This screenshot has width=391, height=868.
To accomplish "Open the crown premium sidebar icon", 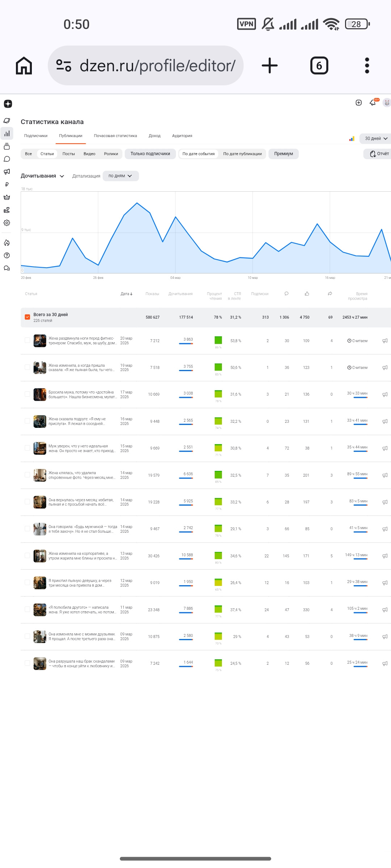I will (7, 197).
